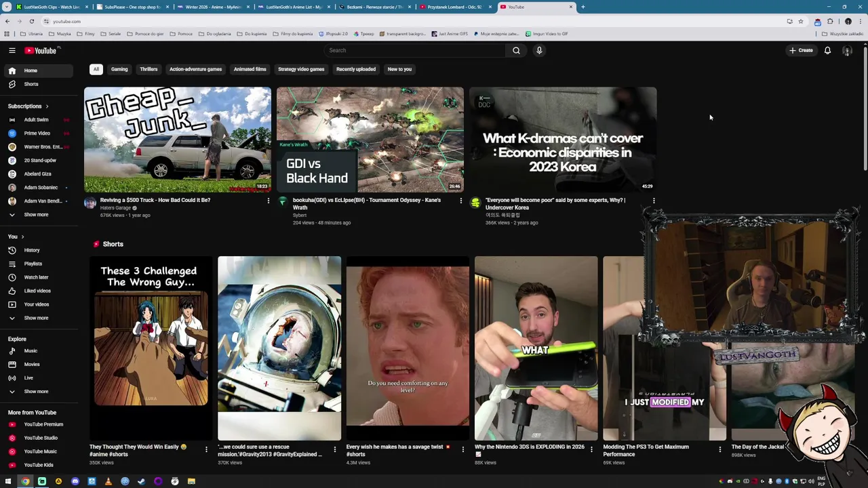Open Shorts in the sidebar

click(x=39, y=84)
